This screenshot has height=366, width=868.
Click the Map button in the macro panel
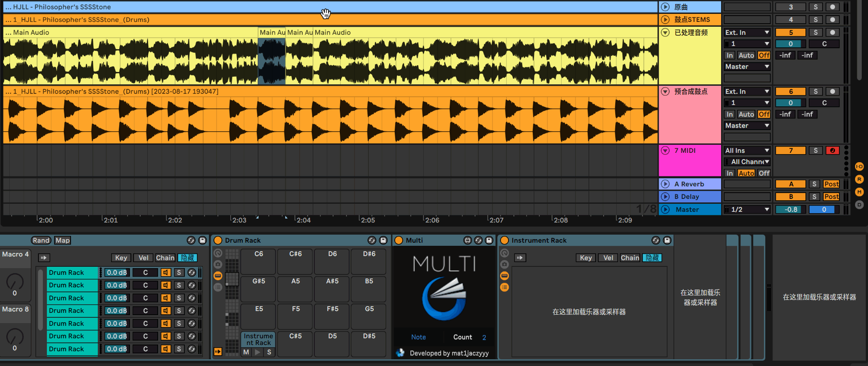(x=63, y=240)
